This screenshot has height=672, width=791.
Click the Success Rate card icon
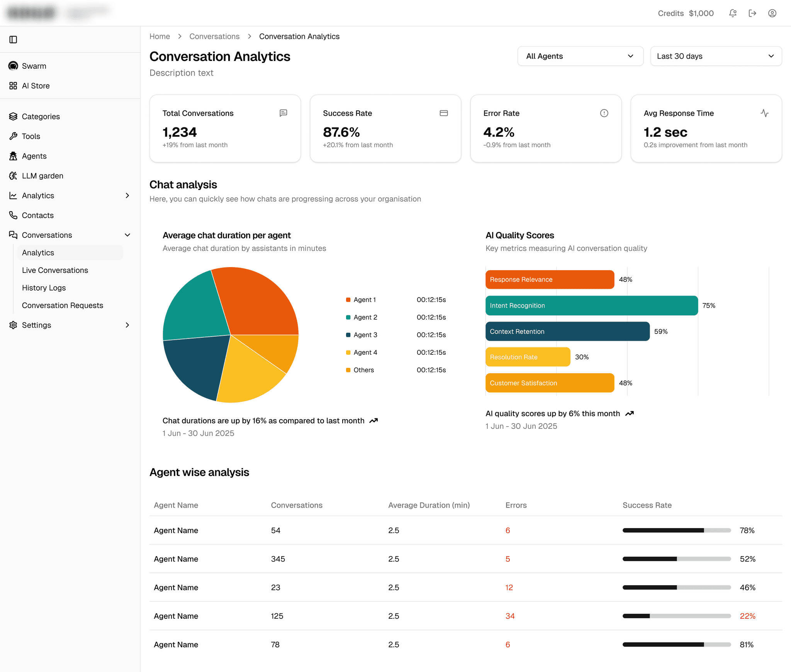click(x=444, y=113)
